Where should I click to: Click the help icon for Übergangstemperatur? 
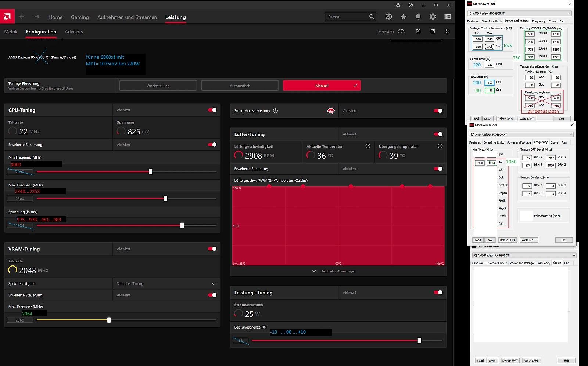pyautogui.click(x=440, y=146)
